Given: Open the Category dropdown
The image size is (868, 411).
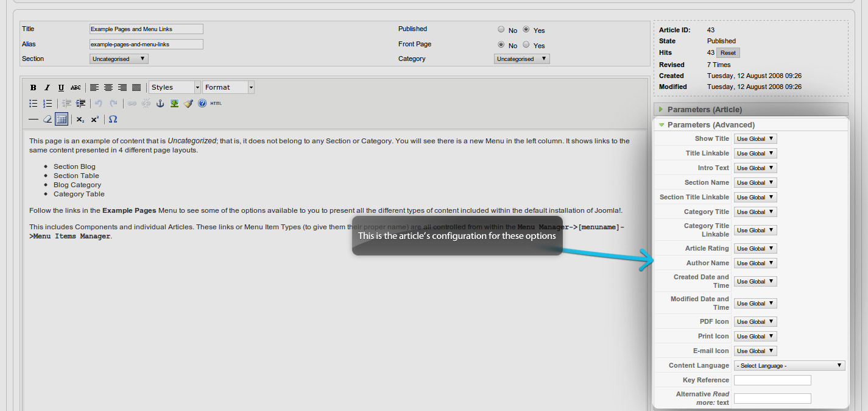Looking at the screenshot, I should [522, 59].
